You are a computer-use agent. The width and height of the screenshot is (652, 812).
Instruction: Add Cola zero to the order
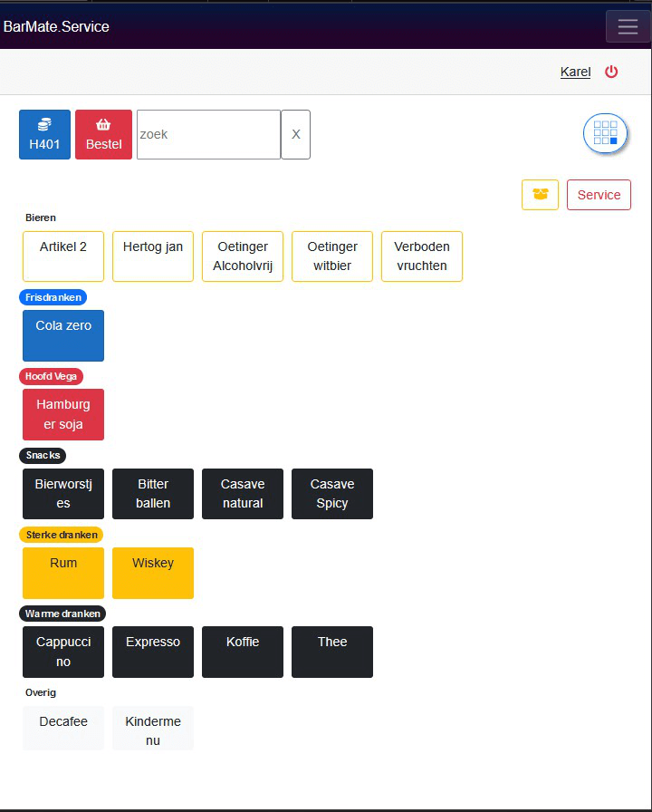63,335
